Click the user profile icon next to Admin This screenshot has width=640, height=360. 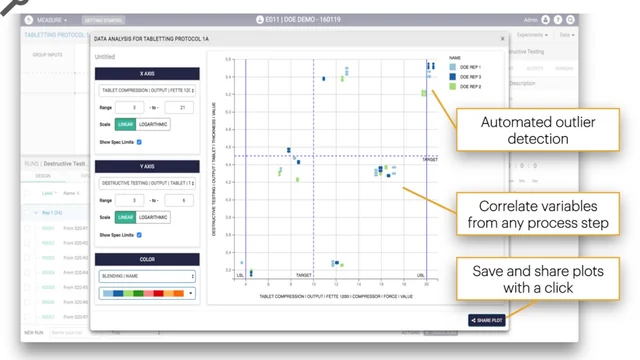[x=545, y=20]
